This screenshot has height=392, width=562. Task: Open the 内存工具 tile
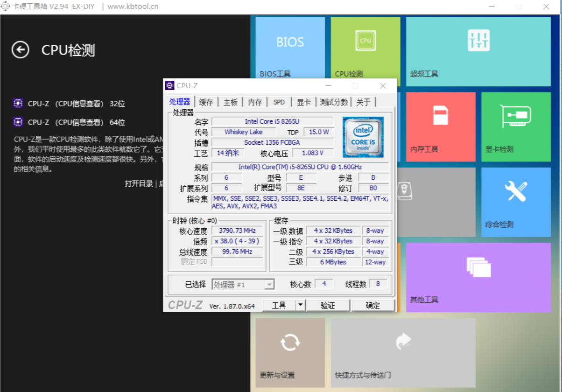coord(441,126)
